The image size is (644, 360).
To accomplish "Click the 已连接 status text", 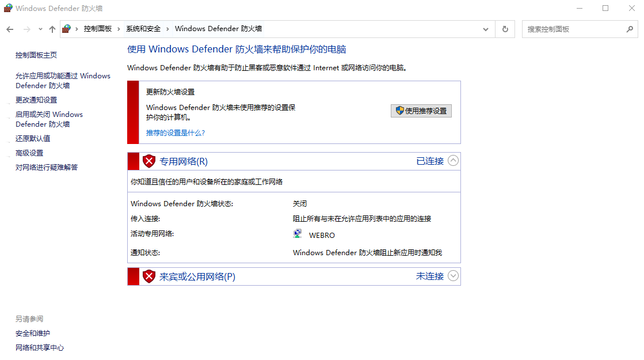I will pyautogui.click(x=430, y=161).
